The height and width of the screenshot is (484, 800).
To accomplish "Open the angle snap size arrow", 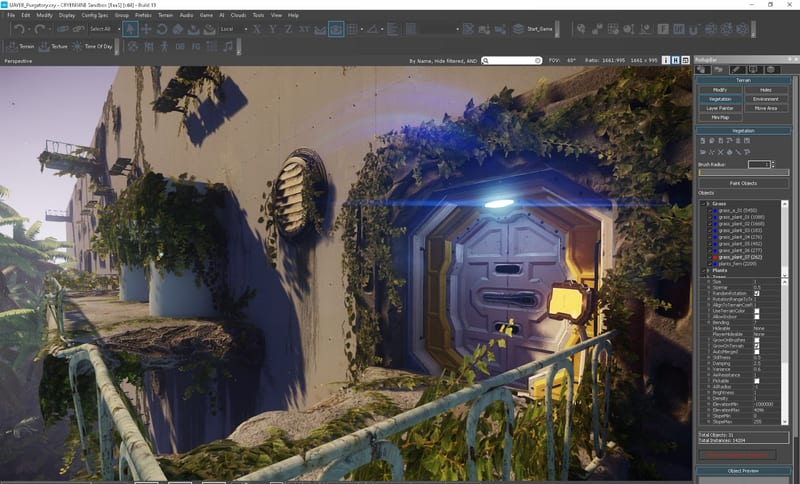I will click(x=383, y=29).
